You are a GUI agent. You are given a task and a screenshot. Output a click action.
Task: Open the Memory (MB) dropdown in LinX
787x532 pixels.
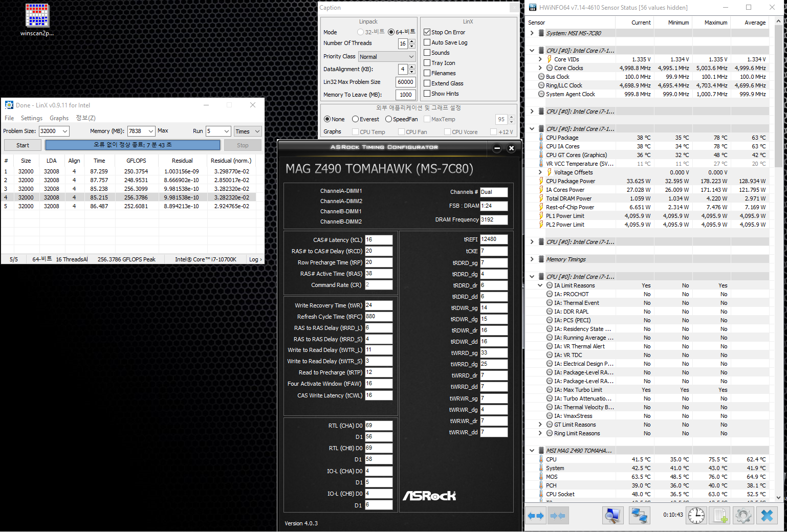click(x=151, y=131)
